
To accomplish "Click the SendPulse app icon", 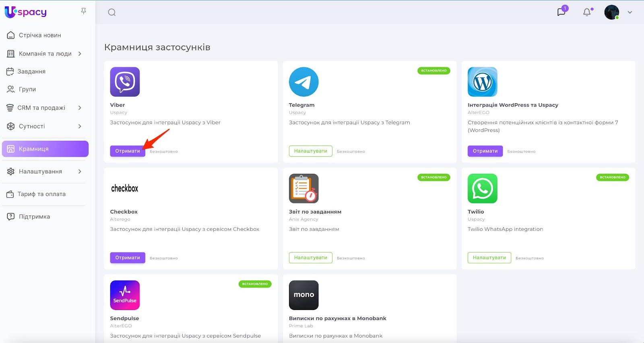I will click(x=125, y=295).
